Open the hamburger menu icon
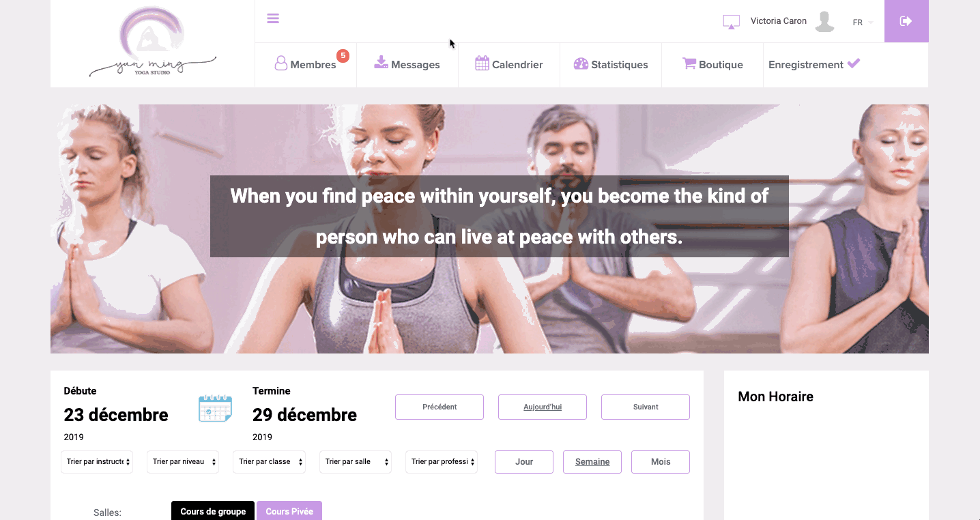The height and width of the screenshot is (520, 980). click(x=273, y=18)
